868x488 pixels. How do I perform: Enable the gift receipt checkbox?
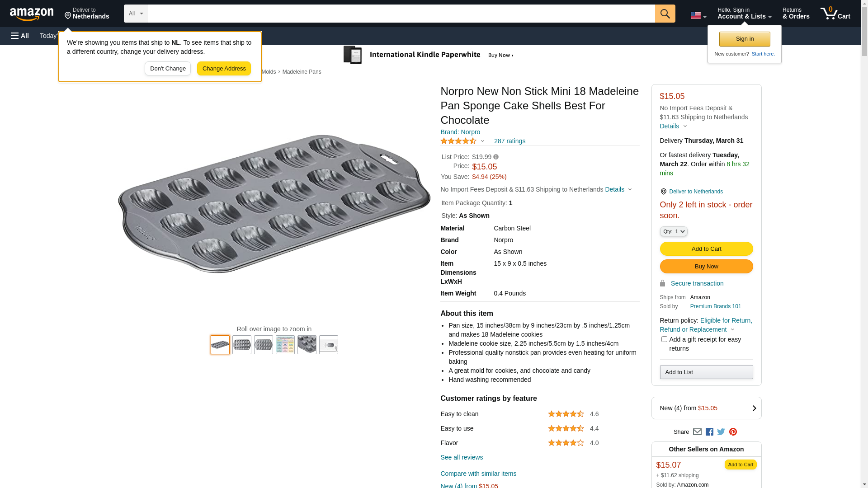click(664, 339)
